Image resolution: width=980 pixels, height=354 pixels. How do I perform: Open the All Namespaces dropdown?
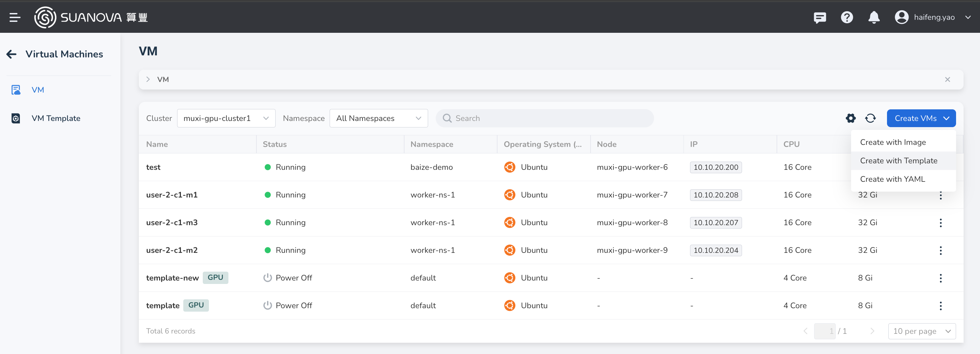click(379, 118)
